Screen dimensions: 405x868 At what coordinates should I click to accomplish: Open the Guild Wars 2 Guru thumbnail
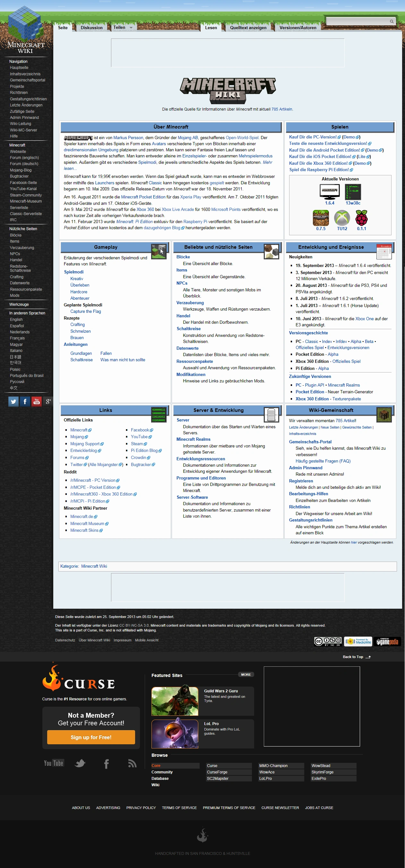coord(175,701)
